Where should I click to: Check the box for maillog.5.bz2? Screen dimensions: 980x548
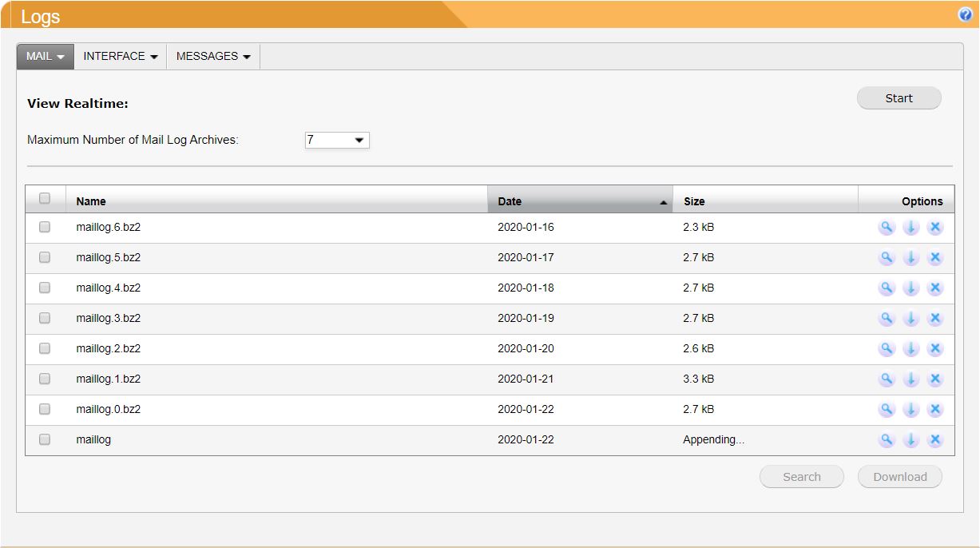tap(45, 257)
